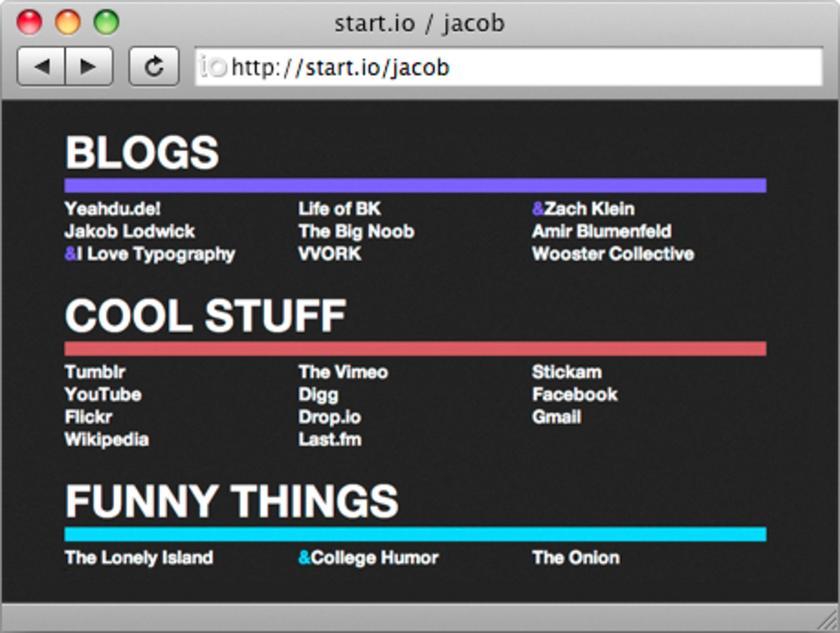The image size is (840, 633).
Task: Open the Tumblr link
Action: coord(94,372)
